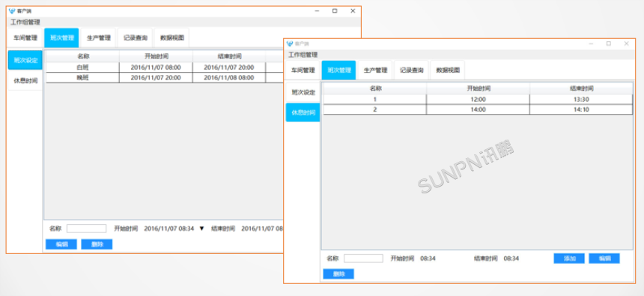Focus the 名称 input field in the front window

tap(363, 259)
